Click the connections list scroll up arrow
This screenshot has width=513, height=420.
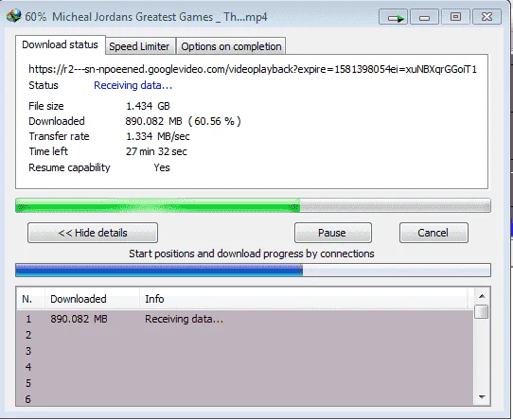pos(482,296)
